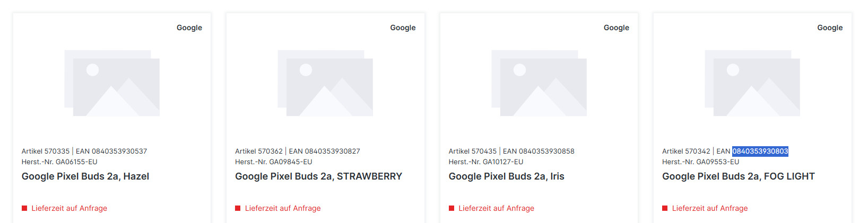Click the Google brand label on Hazel card

click(189, 28)
